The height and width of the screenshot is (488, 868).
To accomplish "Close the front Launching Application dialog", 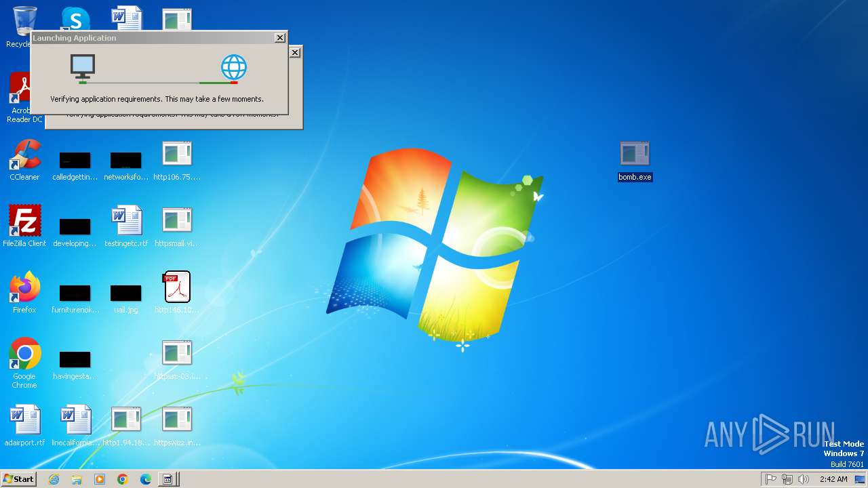I will [279, 38].
